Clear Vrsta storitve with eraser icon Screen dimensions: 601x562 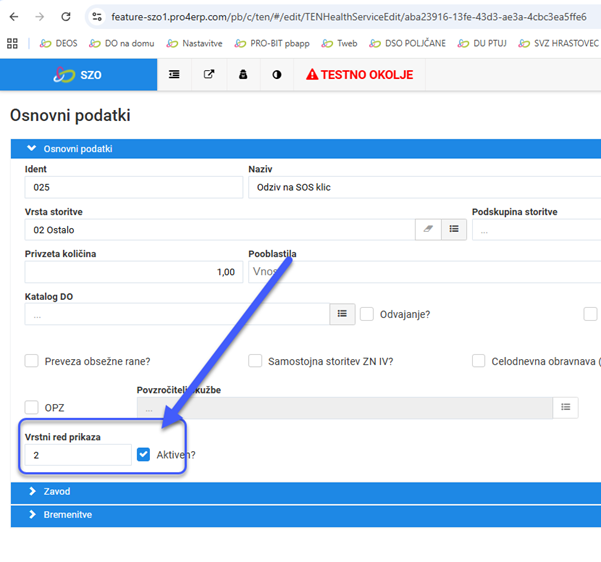428,230
